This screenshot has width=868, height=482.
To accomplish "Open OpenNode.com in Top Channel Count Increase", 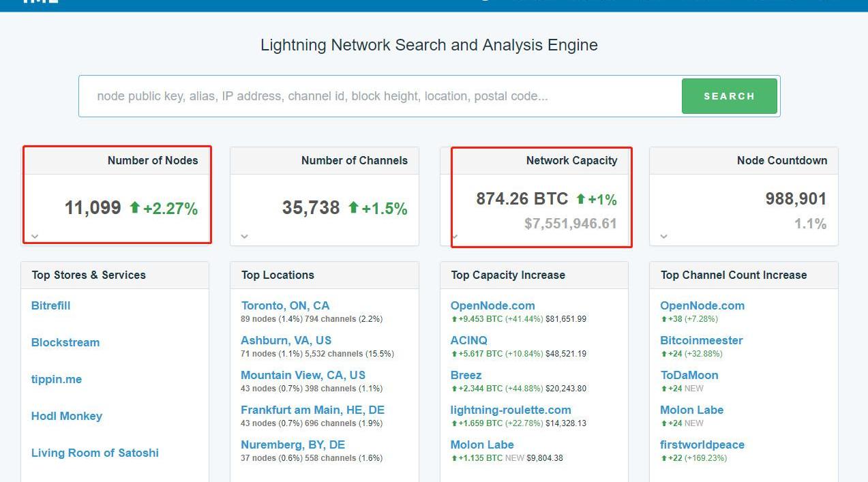I will [x=702, y=305].
